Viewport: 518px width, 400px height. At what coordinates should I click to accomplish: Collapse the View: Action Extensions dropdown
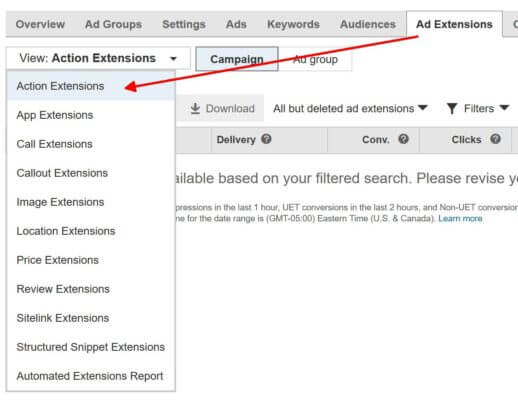click(x=98, y=58)
